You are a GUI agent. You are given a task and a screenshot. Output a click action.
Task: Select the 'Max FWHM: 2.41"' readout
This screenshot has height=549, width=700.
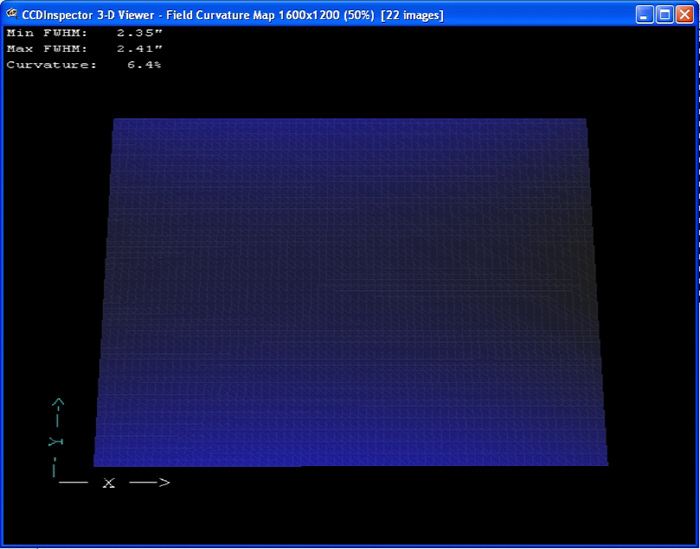pyautogui.click(x=84, y=49)
